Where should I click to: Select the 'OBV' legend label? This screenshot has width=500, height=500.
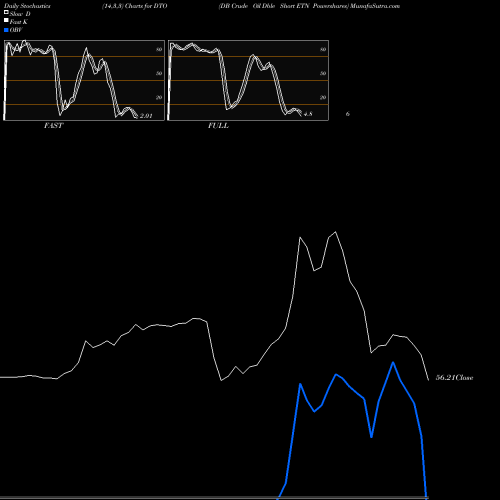coord(16,30)
